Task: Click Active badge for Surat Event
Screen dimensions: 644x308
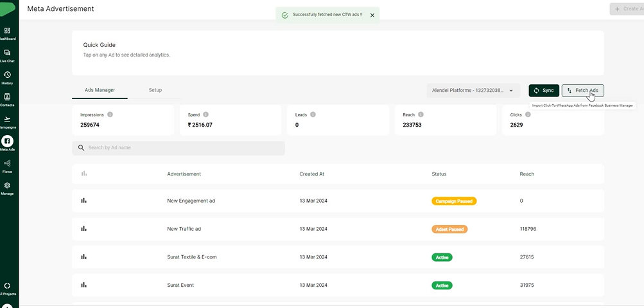Action: [442, 285]
